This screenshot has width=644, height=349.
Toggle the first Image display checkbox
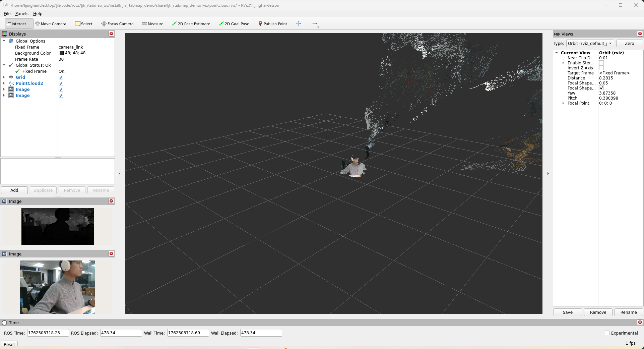pos(61,89)
